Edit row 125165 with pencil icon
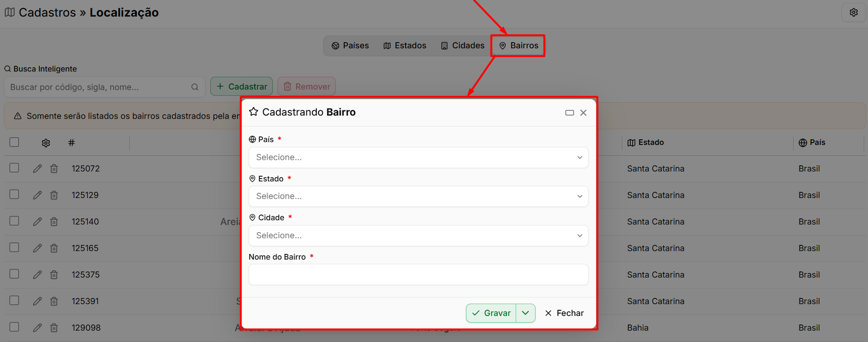This screenshot has height=342, width=868. 37,248
